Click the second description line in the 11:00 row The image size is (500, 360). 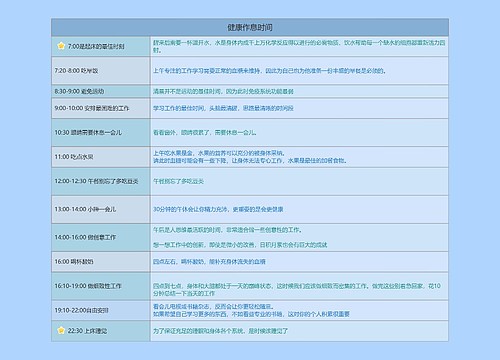[x=250, y=161]
